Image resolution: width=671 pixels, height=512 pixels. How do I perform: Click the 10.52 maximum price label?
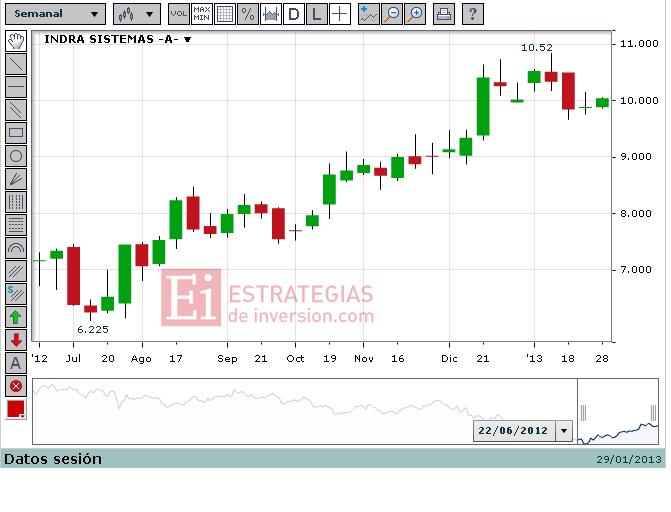click(x=537, y=48)
